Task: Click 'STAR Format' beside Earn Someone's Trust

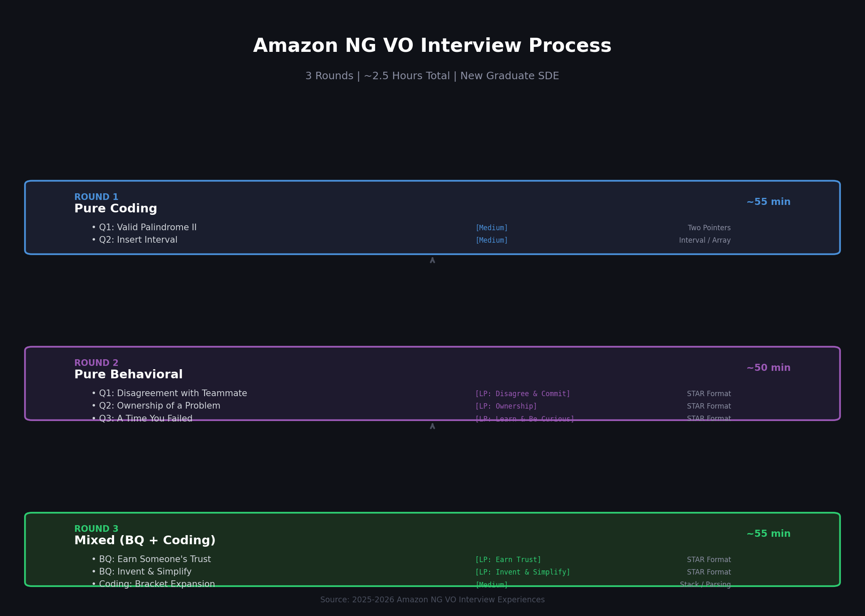Action: pyautogui.click(x=709, y=560)
